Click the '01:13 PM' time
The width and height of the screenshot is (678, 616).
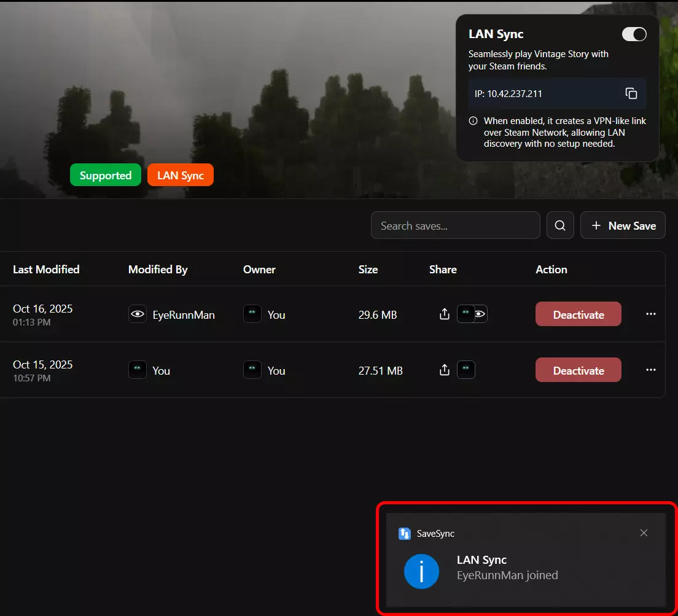(31, 322)
